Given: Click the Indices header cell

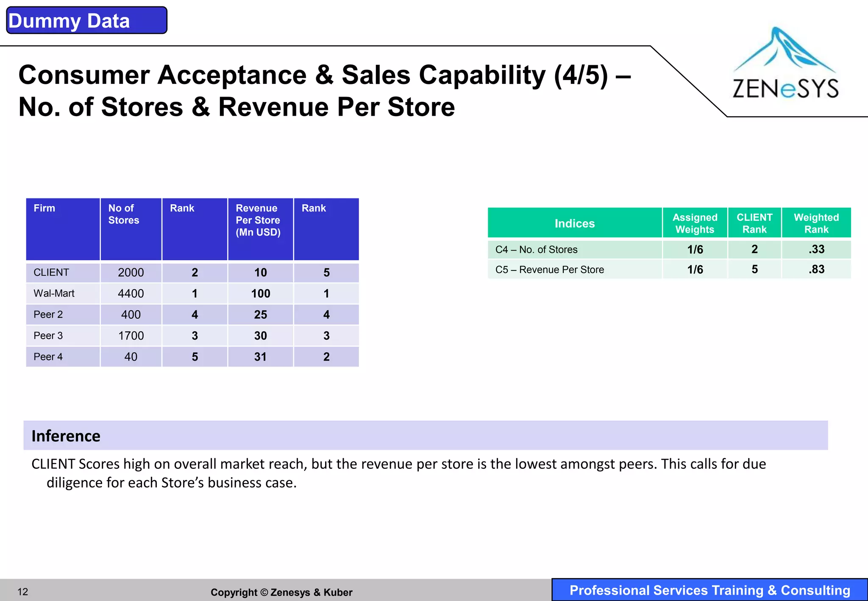Looking at the screenshot, I should coord(575,223).
